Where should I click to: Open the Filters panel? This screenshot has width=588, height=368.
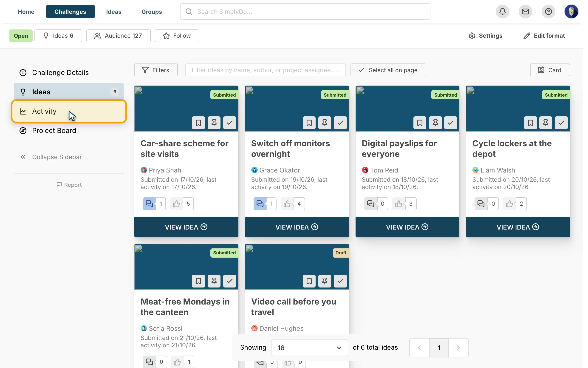(156, 70)
